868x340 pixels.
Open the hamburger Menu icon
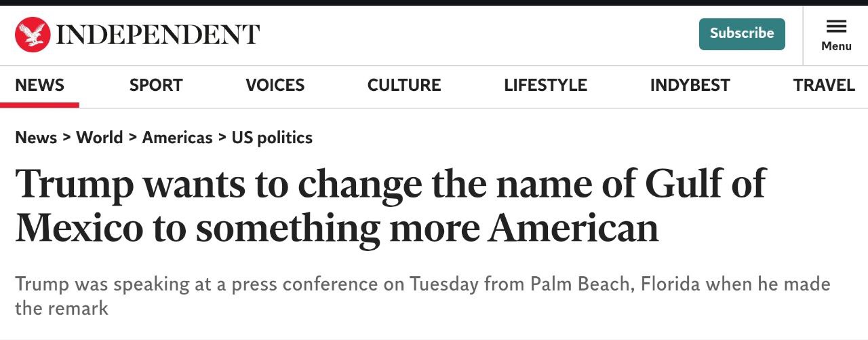(836, 26)
